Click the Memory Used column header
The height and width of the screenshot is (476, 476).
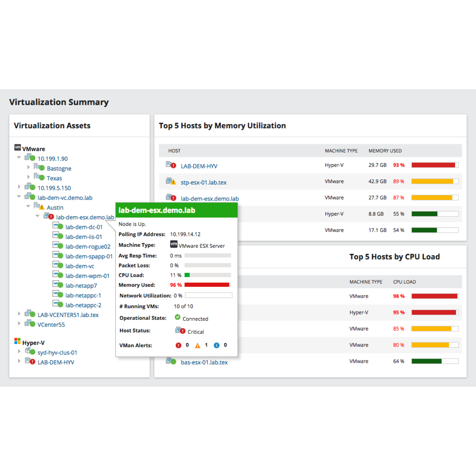pyautogui.click(x=385, y=151)
